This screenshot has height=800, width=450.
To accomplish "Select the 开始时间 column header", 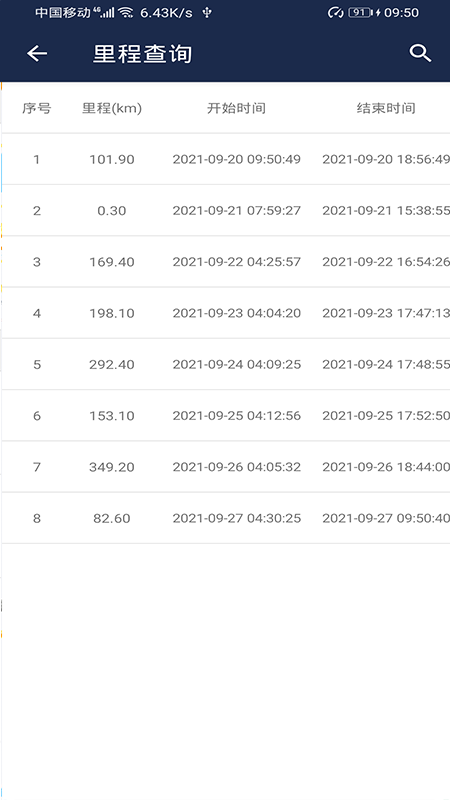I will point(236,108).
